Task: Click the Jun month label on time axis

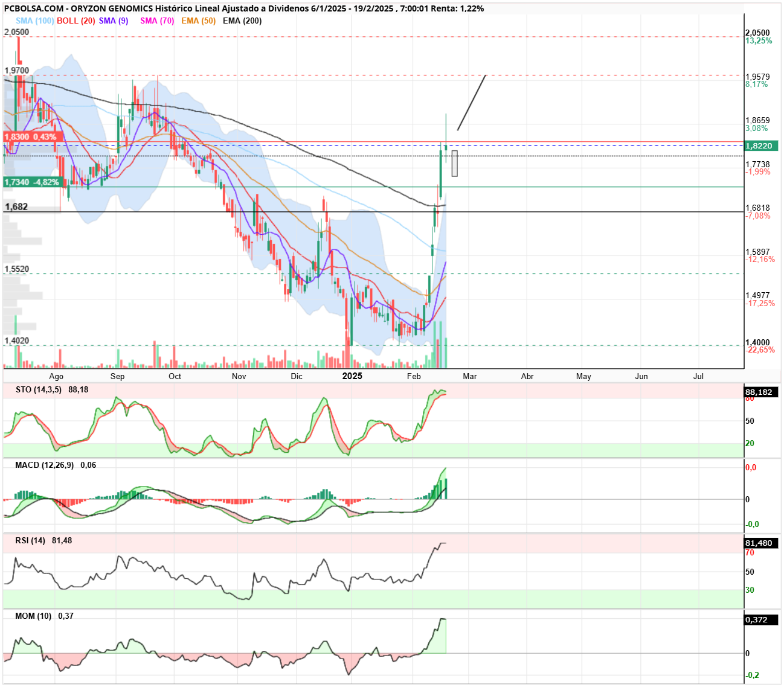Action: [x=641, y=376]
